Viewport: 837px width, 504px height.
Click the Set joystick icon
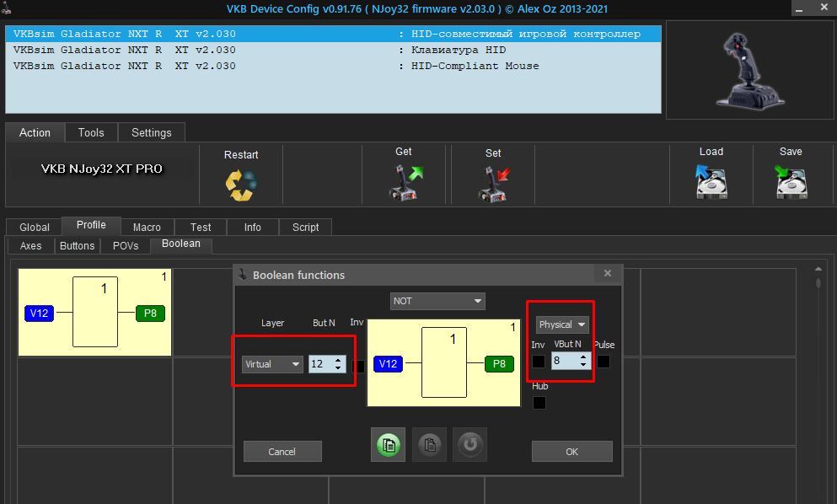494,185
